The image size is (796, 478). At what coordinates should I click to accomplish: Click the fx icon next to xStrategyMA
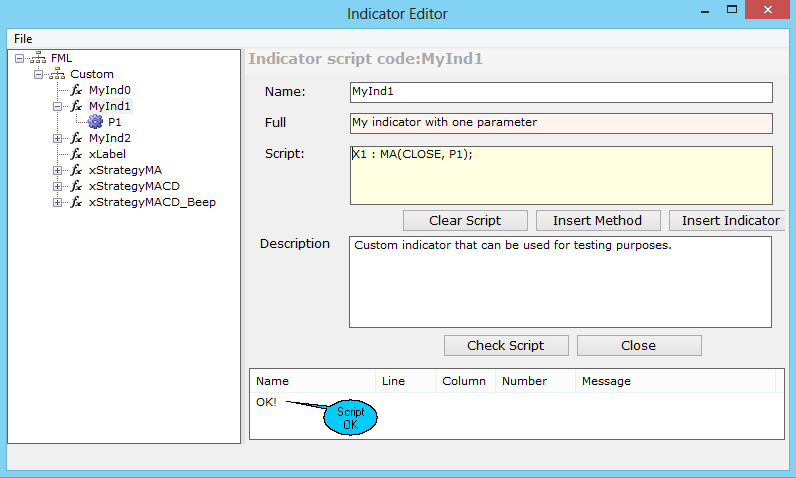pos(76,170)
